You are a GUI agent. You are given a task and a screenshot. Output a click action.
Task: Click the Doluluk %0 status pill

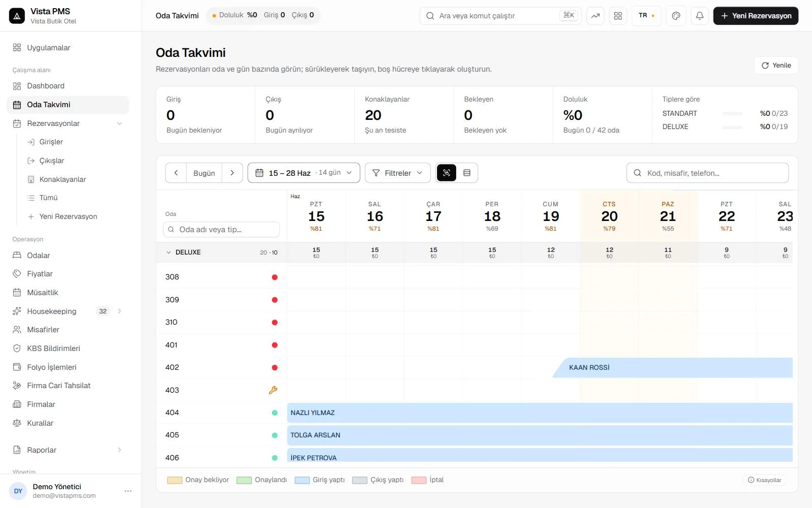pos(234,15)
